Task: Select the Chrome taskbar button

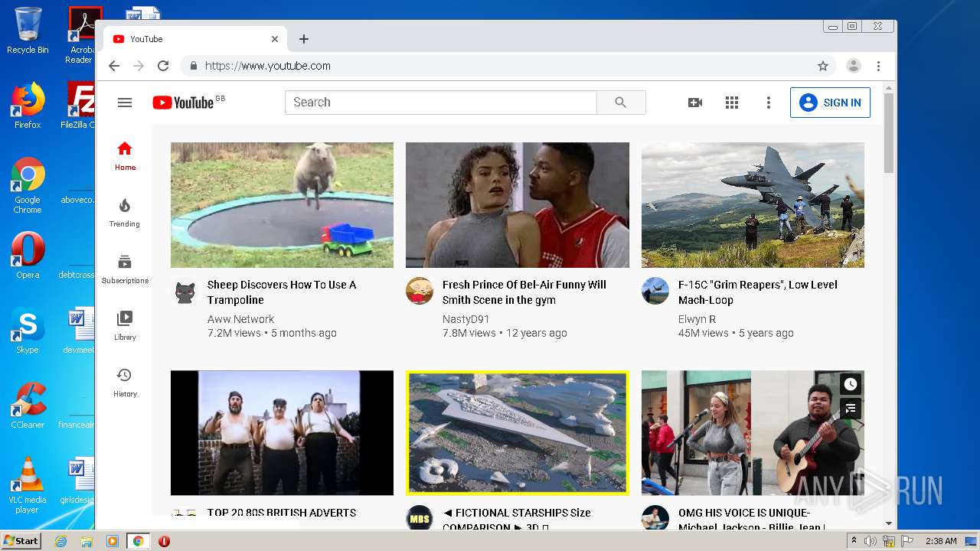Action: [138, 541]
